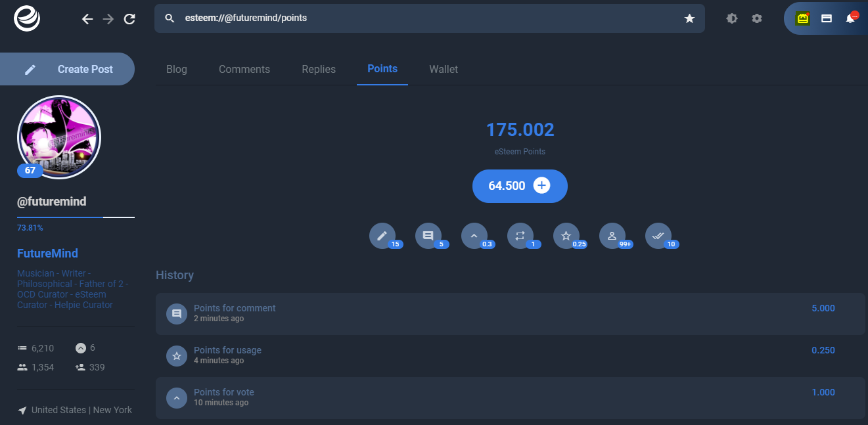Click the 339 following count

click(x=97, y=367)
